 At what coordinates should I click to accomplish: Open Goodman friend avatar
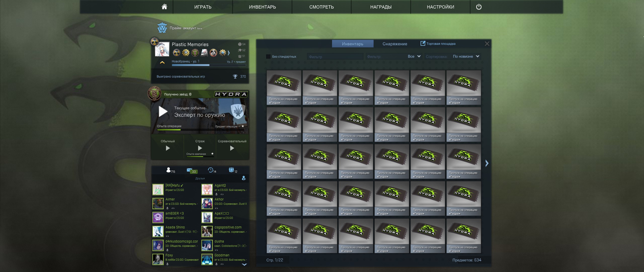(207, 259)
